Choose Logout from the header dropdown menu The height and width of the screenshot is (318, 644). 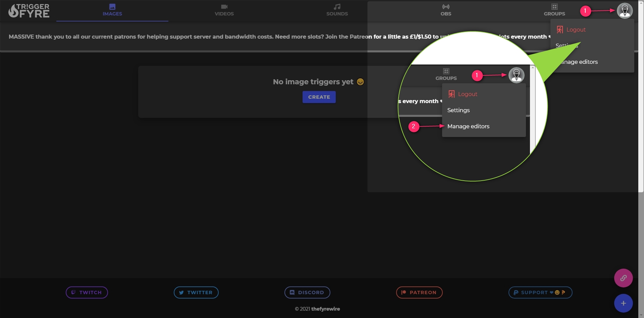(576, 30)
